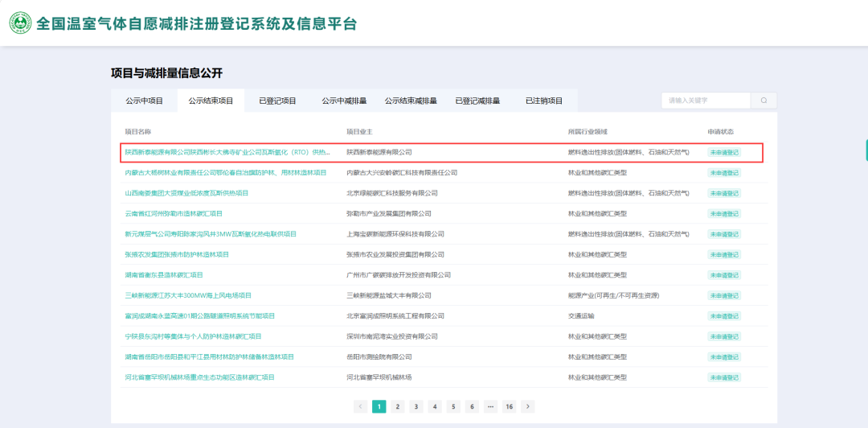The image size is (868, 428).
Task: Click the magnifier search icon button
Action: click(x=764, y=101)
